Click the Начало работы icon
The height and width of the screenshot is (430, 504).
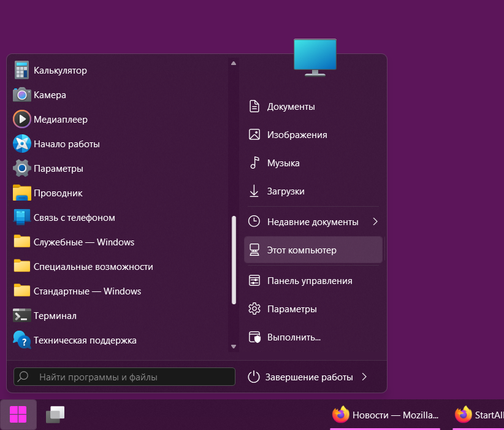(22, 144)
